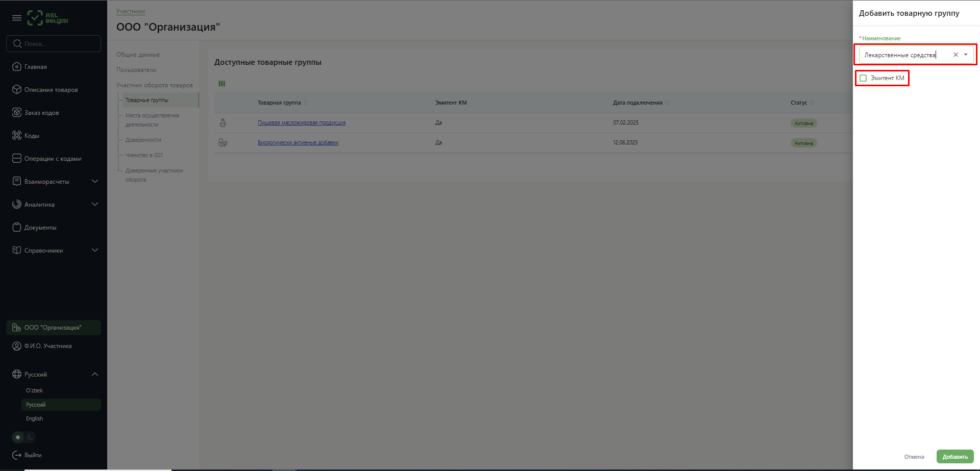
Task: Click the Операции с кодами icon
Action: click(x=17, y=159)
